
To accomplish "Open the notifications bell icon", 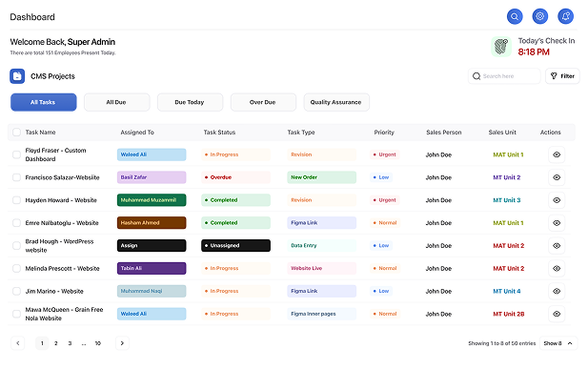I will point(566,16).
